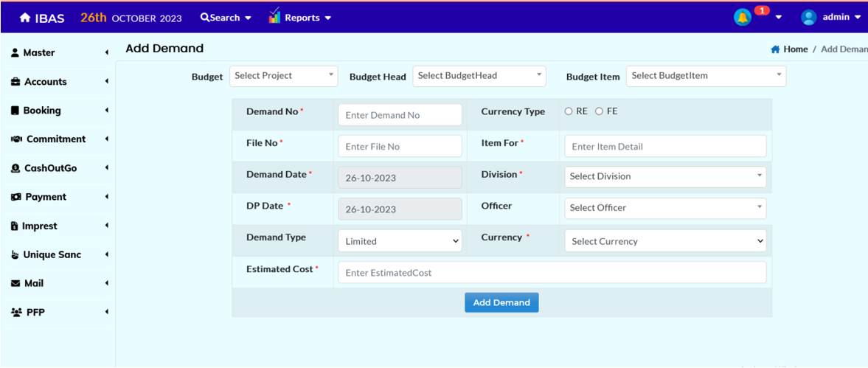Open the Select BudgetHead dropdown
The height and width of the screenshot is (368, 868).
pyautogui.click(x=479, y=76)
